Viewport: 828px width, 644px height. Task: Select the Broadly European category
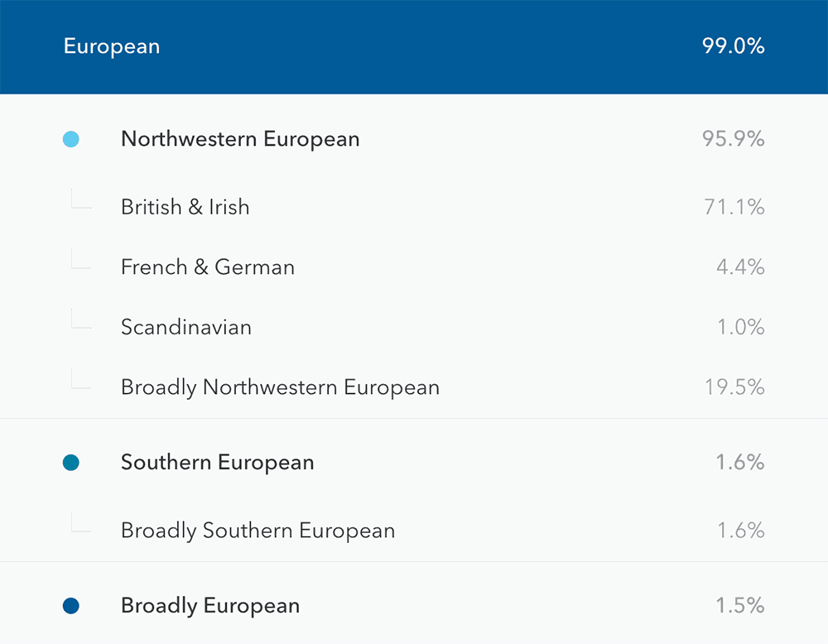point(210,606)
